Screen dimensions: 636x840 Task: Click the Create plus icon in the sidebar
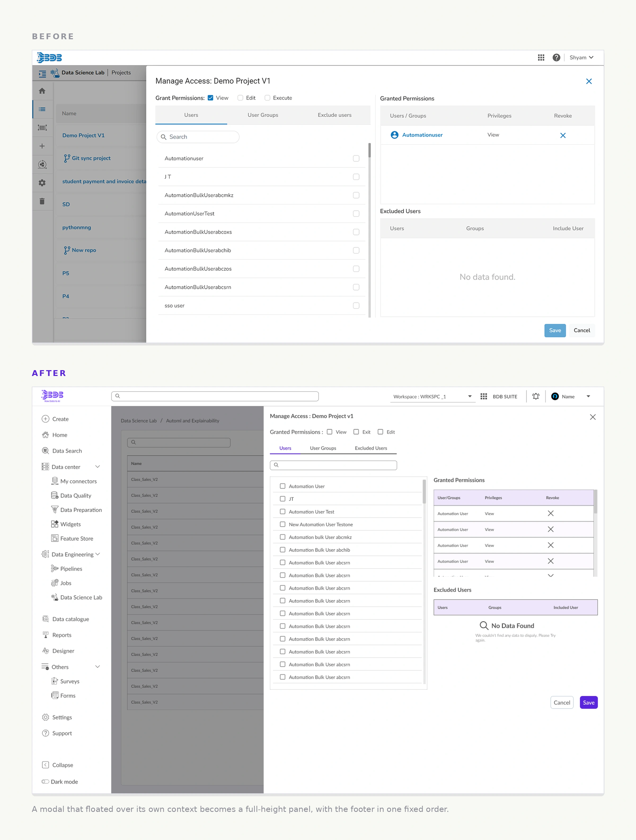(45, 419)
